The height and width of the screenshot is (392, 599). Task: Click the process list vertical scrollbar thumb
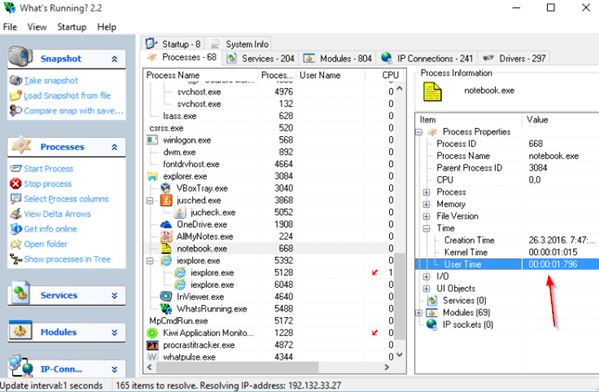pyautogui.click(x=399, y=295)
